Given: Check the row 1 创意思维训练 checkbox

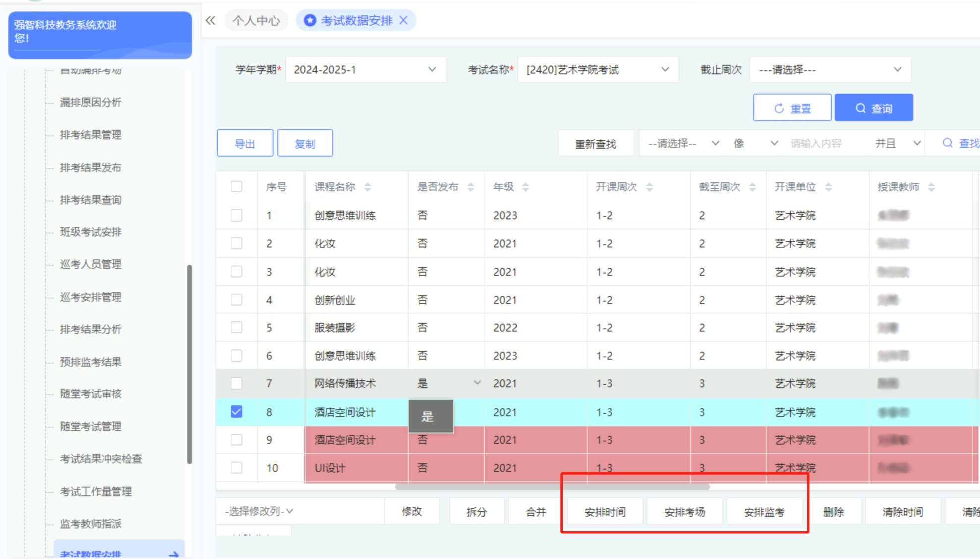Looking at the screenshot, I should pos(236,215).
